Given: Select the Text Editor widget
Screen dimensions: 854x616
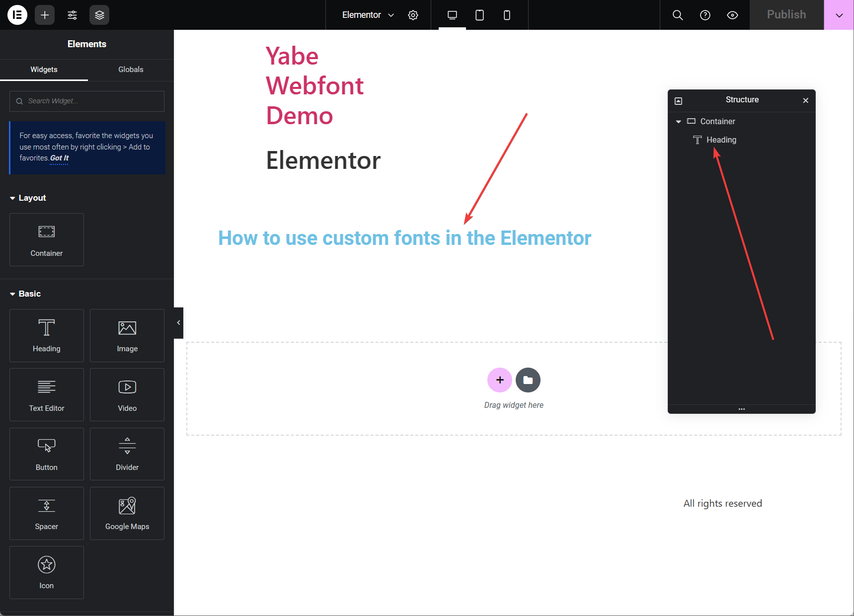Looking at the screenshot, I should [47, 395].
